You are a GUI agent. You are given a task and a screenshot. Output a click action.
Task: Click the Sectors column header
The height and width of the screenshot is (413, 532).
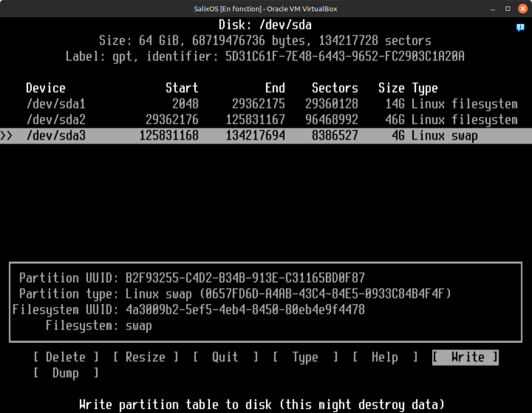point(335,88)
